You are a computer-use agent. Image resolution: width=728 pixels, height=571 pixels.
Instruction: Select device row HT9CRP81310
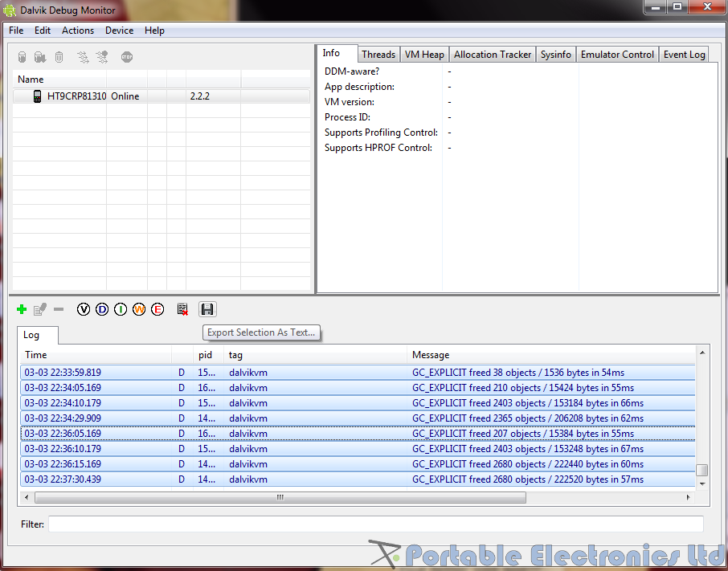(x=162, y=96)
